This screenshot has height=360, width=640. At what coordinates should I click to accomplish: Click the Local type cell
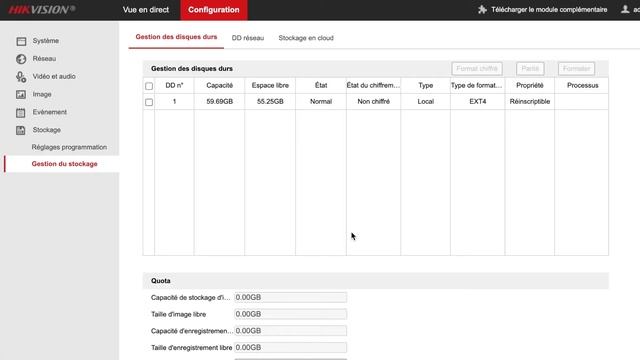point(426,102)
